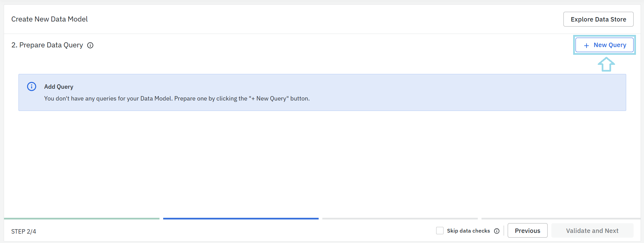Screen dimensions: 644x243
Task: Click the 2. Prepare Data Query heading
Action: pyautogui.click(x=47, y=45)
